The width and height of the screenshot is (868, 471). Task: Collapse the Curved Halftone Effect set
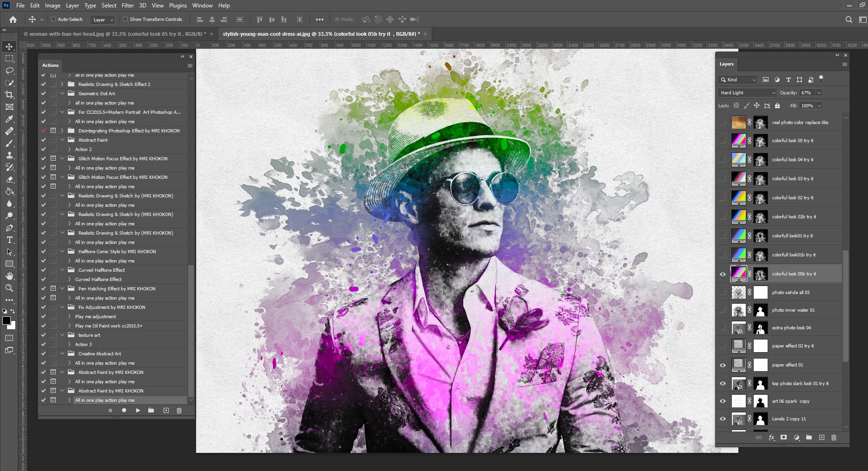point(62,270)
